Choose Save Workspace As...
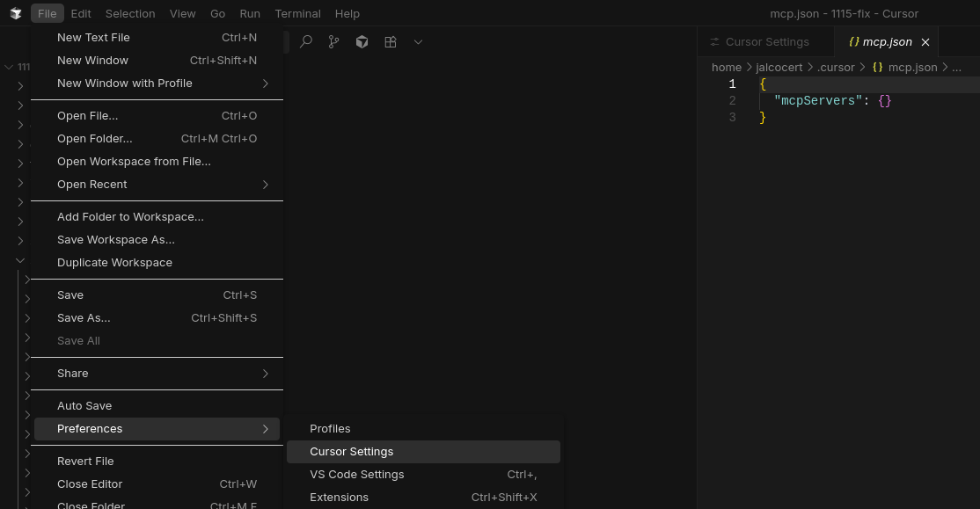 tap(157, 240)
